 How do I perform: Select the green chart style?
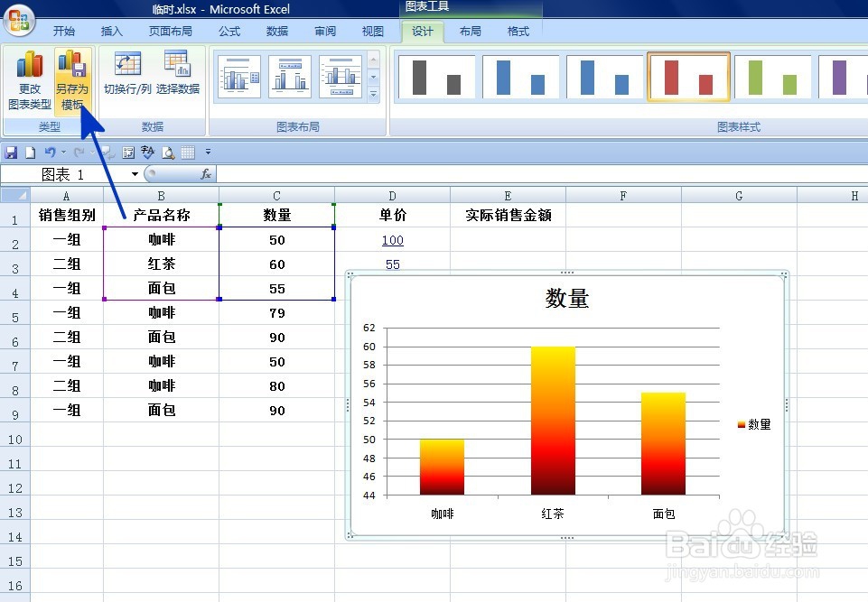tap(773, 76)
